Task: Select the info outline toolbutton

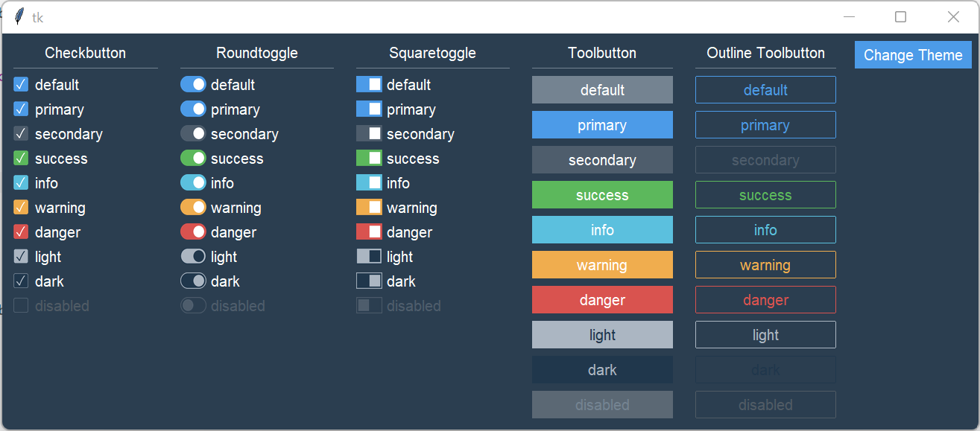Action: coord(765,229)
